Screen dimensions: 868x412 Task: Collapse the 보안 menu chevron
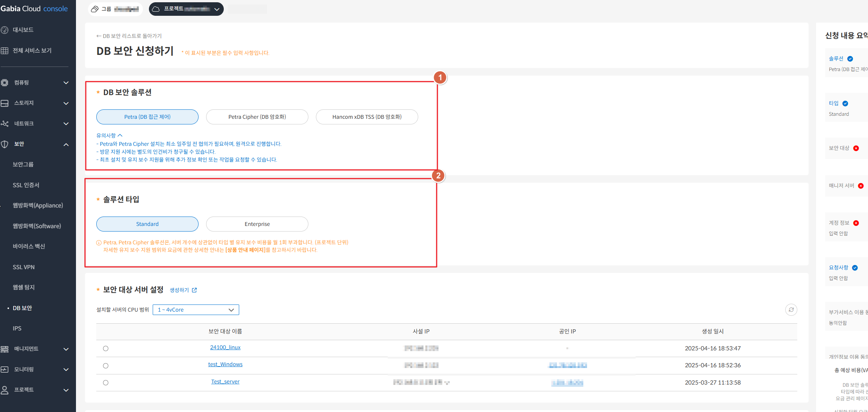point(66,144)
